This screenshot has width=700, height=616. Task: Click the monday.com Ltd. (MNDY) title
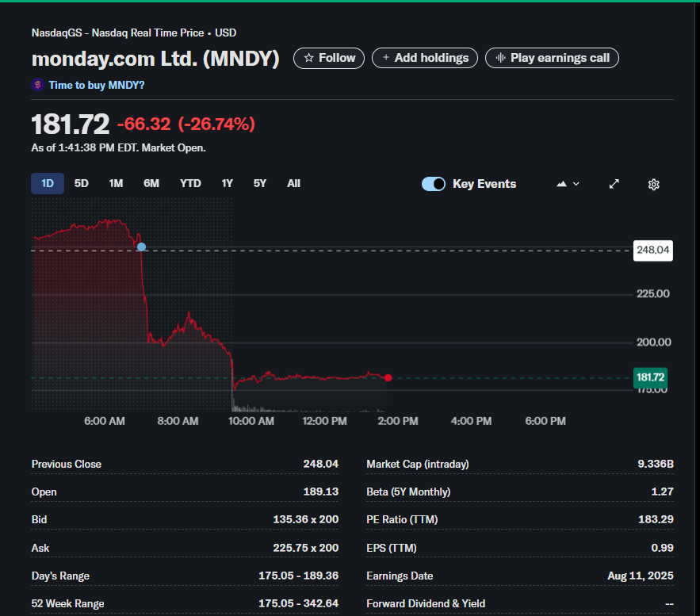[x=155, y=59]
